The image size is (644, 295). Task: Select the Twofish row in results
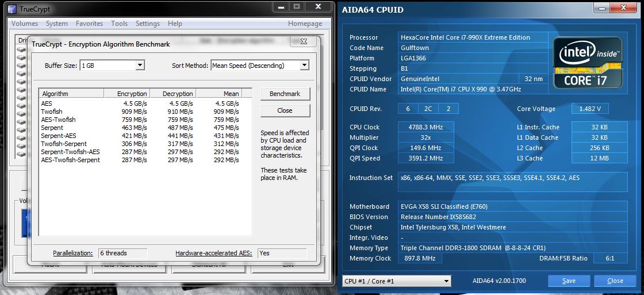point(52,112)
